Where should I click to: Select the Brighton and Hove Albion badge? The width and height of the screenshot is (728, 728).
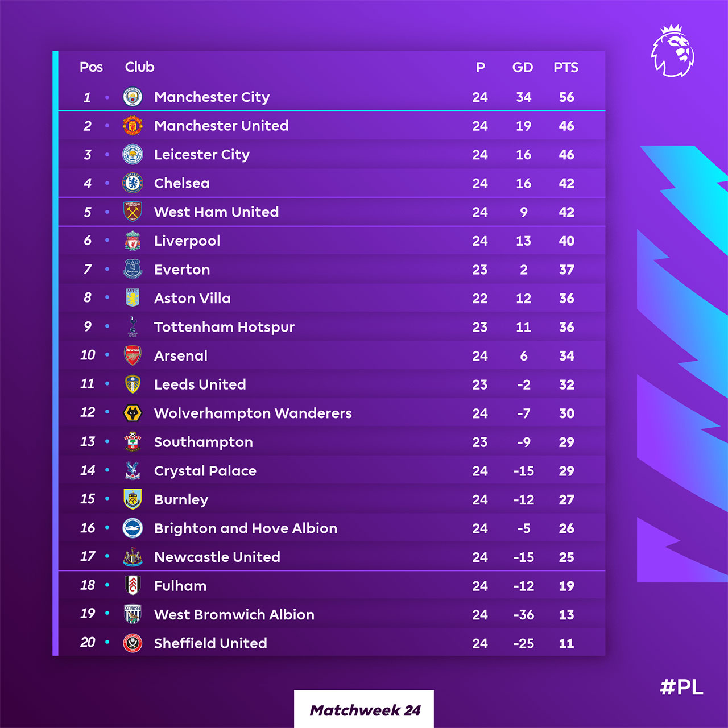(x=133, y=528)
